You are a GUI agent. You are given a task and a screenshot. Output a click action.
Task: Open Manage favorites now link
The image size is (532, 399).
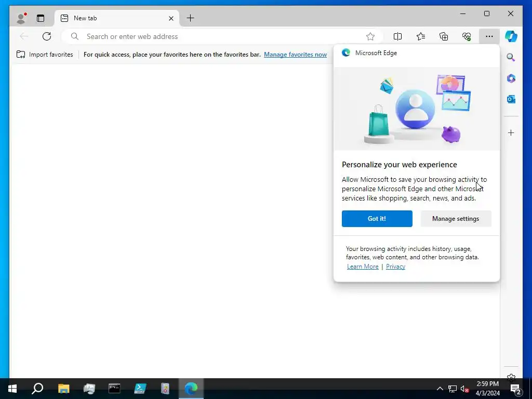[295, 54]
